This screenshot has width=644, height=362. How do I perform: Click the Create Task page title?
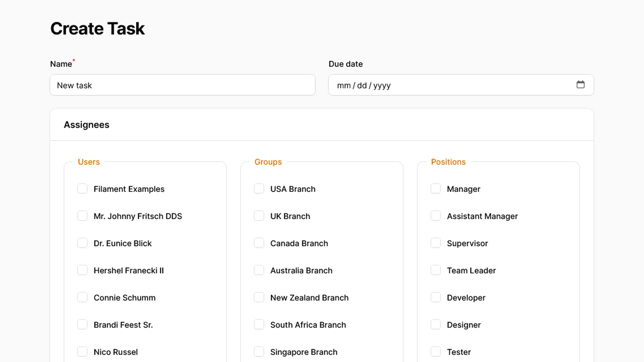(x=98, y=28)
